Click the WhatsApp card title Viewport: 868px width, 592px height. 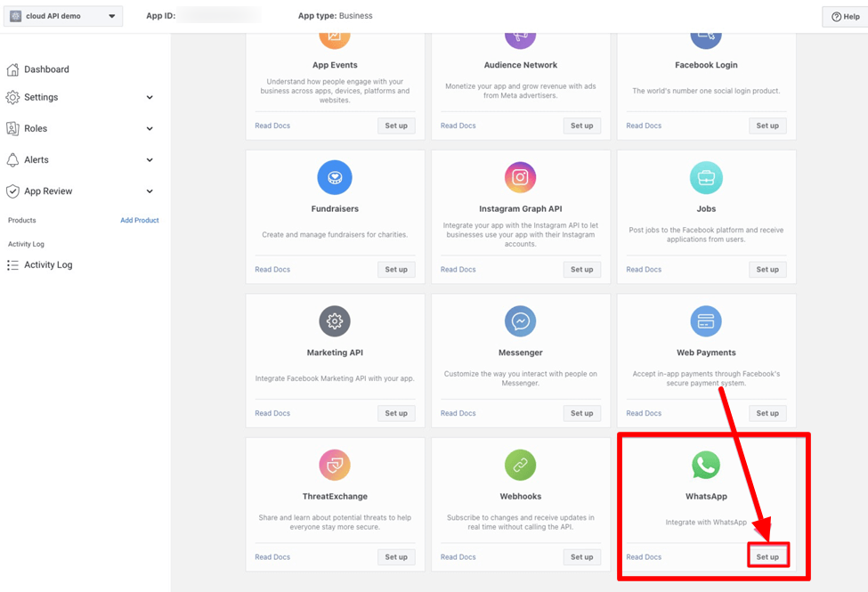706,497
